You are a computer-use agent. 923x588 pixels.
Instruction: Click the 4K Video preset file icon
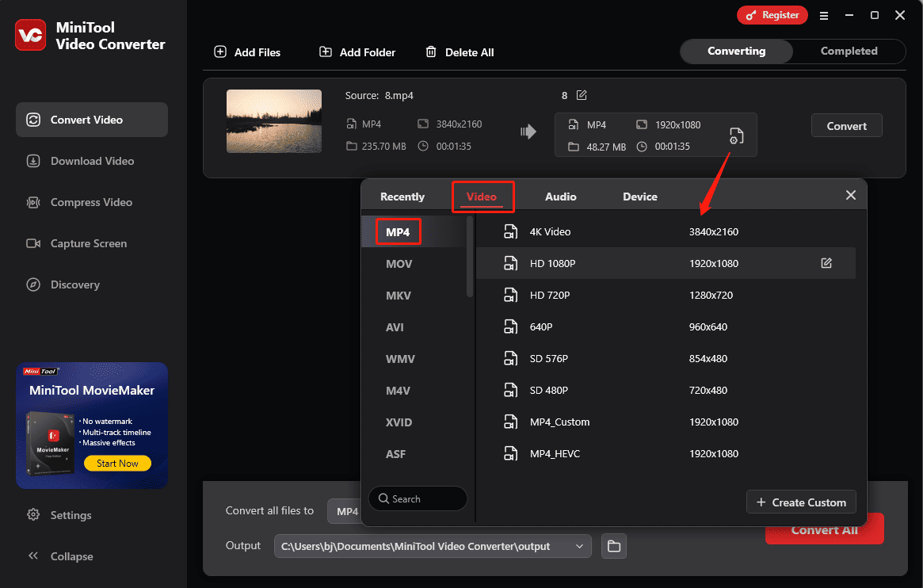(x=510, y=231)
